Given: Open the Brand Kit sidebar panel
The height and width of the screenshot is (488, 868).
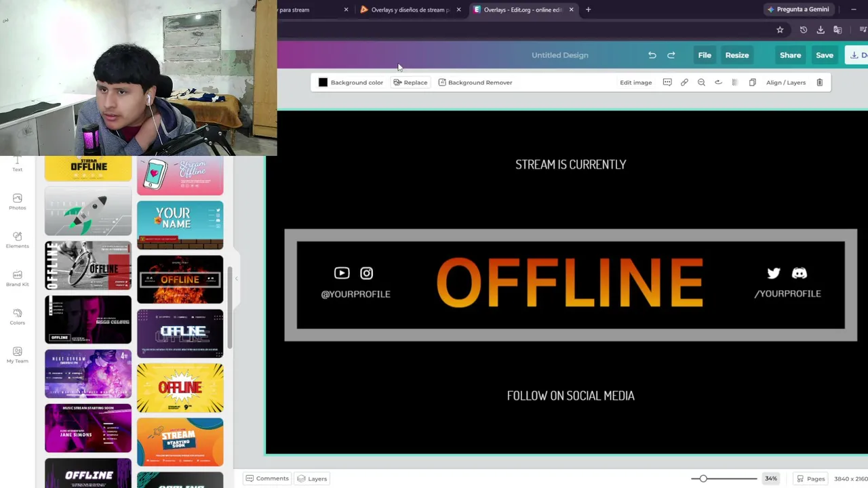Looking at the screenshot, I should [17, 279].
